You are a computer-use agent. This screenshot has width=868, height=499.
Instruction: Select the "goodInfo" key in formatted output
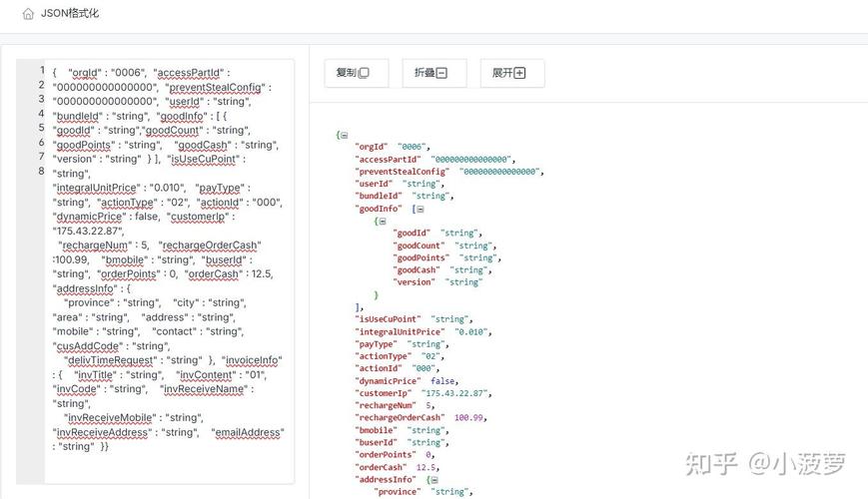point(379,209)
